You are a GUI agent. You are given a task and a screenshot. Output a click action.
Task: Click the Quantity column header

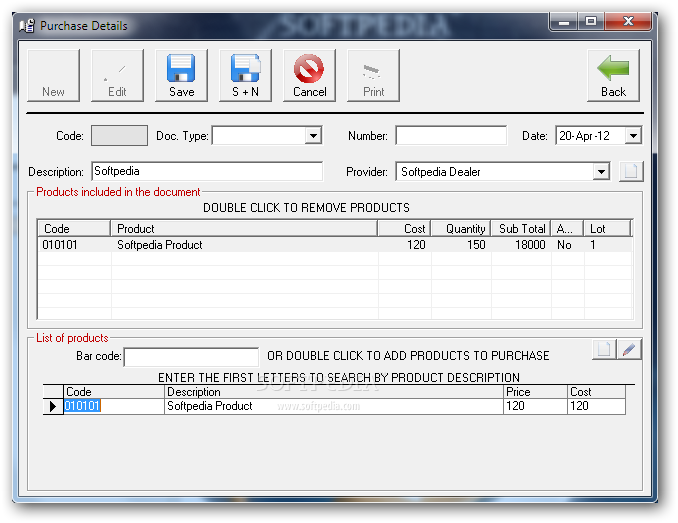click(461, 228)
